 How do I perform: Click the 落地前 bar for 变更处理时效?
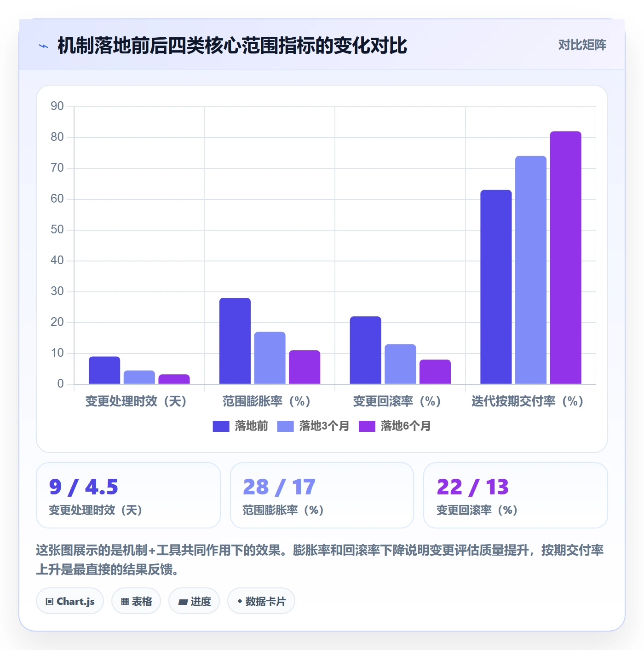click(x=104, y=370)
